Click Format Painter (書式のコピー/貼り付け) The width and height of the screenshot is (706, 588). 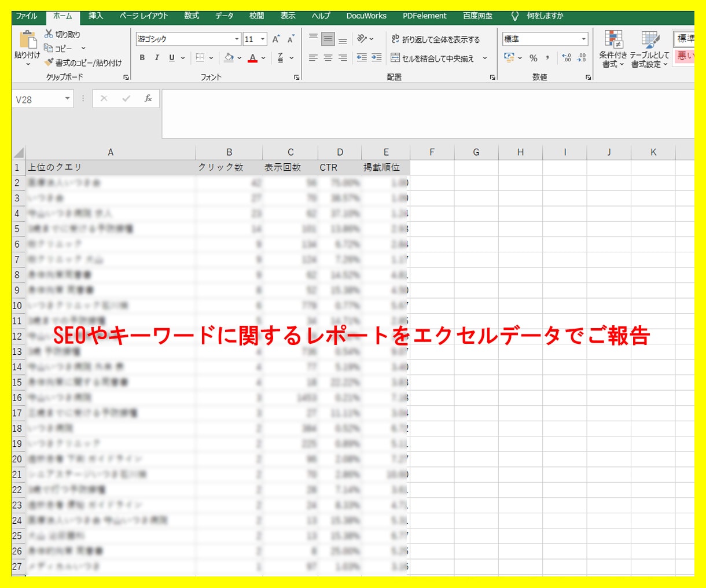tap(83, 63)
